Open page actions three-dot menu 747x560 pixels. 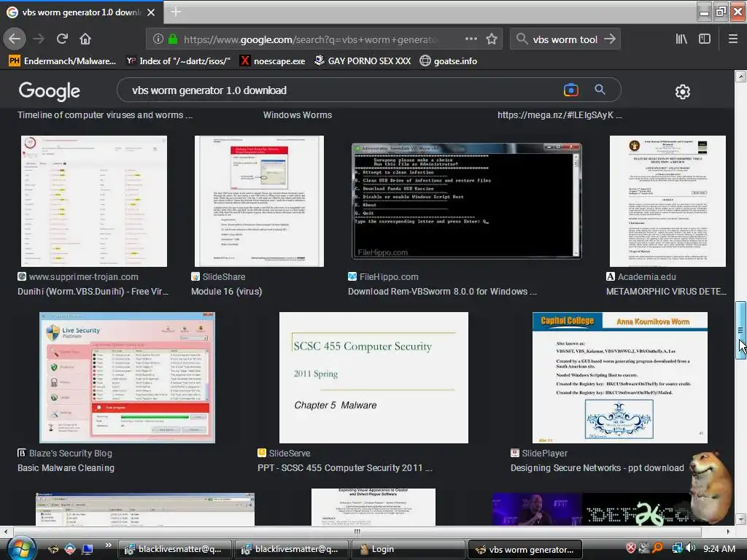tap(471, 39)
